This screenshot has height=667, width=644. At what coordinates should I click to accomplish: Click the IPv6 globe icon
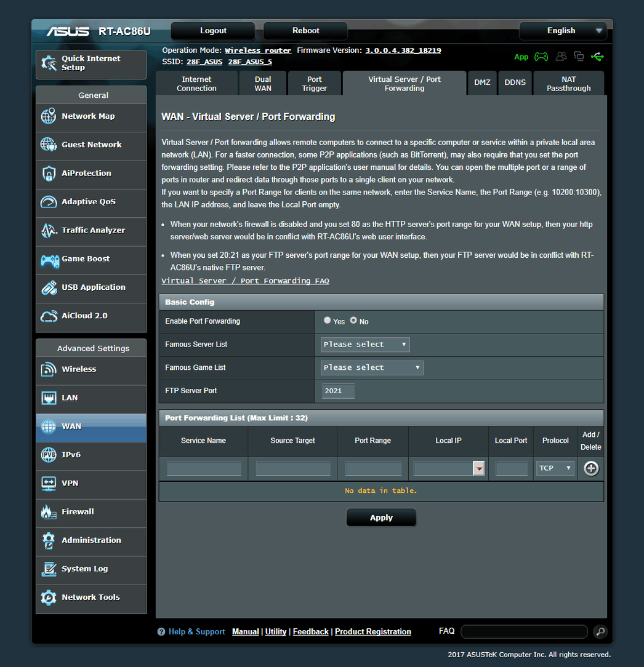49,455
